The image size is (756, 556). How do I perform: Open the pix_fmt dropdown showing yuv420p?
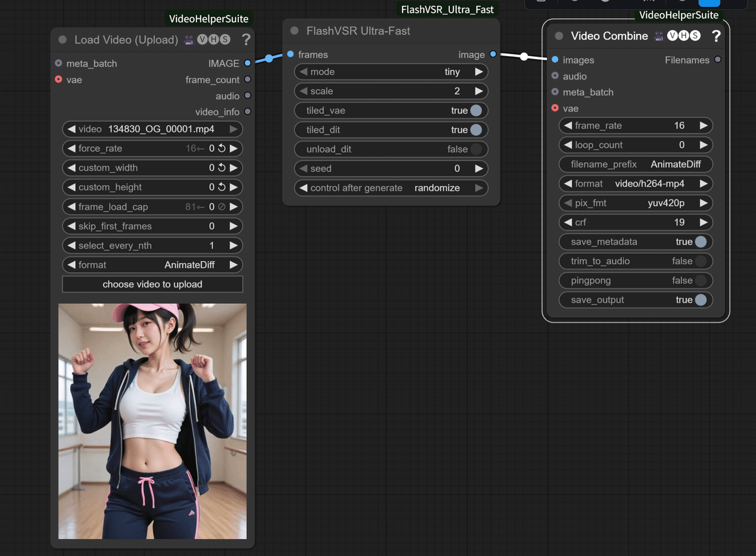tap(635, 203)
